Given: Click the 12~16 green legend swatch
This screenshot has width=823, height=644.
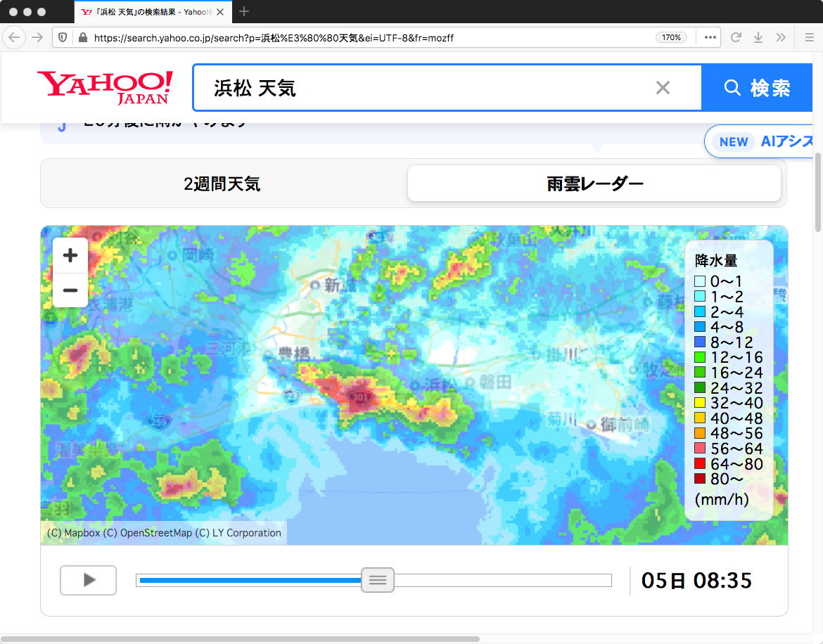Looking at the screenshot, I should coord(700,357).
